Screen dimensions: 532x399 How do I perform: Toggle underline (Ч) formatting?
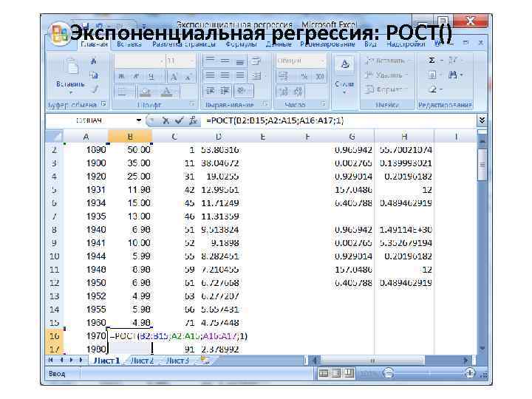(x=151, y=76)
